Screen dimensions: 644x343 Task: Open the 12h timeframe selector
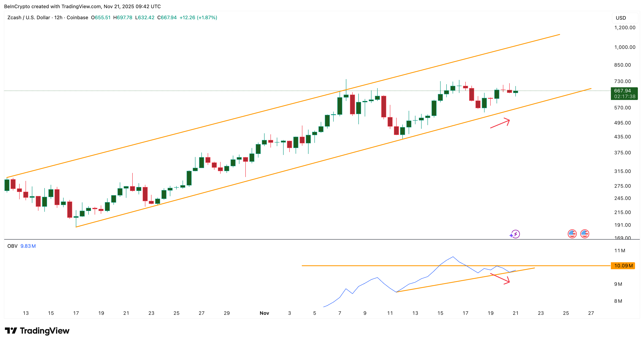coord(58,18)
